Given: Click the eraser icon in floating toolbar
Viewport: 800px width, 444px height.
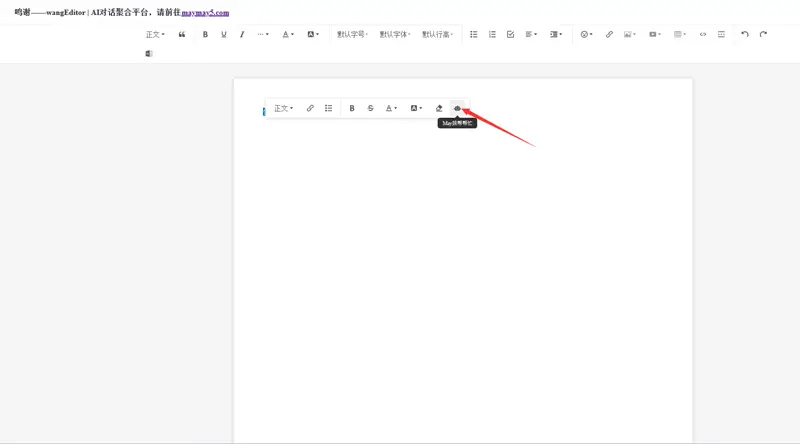Looking at the screenshot, I should point(439,108).
